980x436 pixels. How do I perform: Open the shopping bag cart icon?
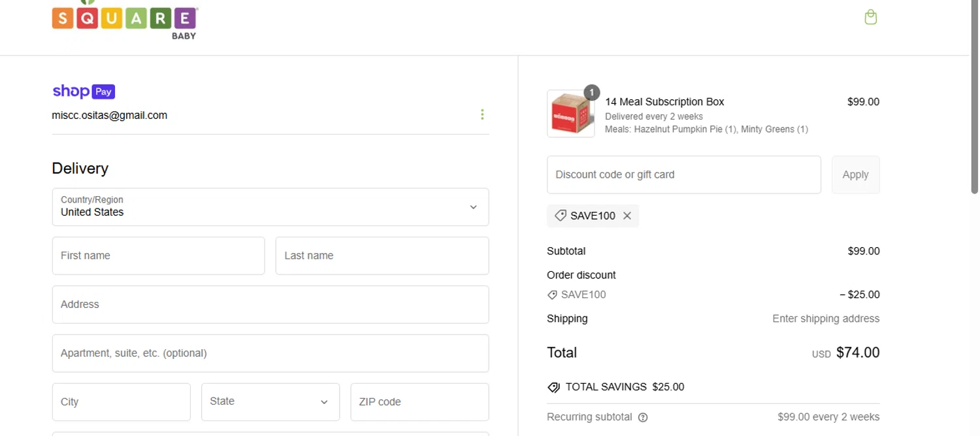click(x=870, y=17)
